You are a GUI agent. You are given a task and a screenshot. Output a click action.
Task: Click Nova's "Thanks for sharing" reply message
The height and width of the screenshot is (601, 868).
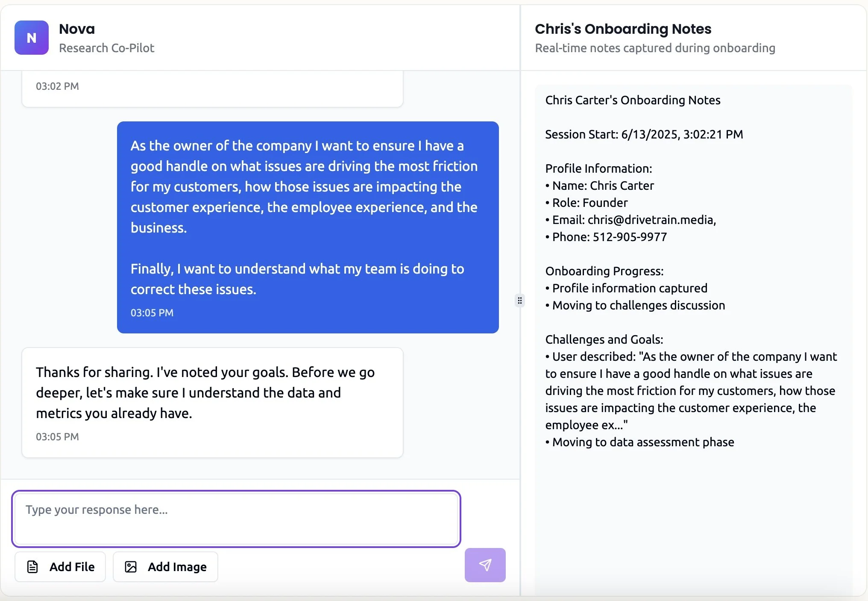(x=205, y=392)
